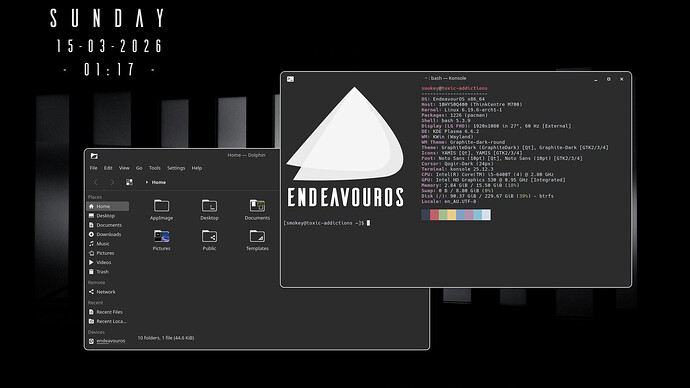Click the 15-03-2026 date widget
This screenshot has width=690, height=388.
[109, 46]
